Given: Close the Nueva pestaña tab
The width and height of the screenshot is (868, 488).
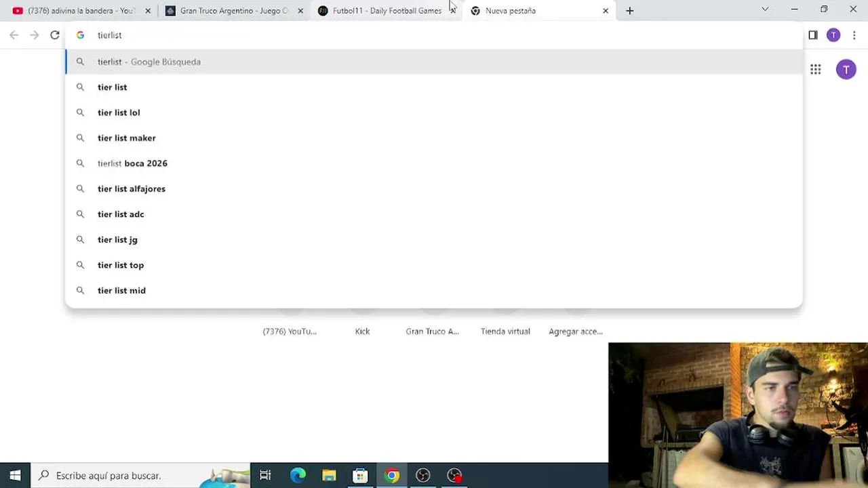Looking at the screenshot, I should 606,11.
